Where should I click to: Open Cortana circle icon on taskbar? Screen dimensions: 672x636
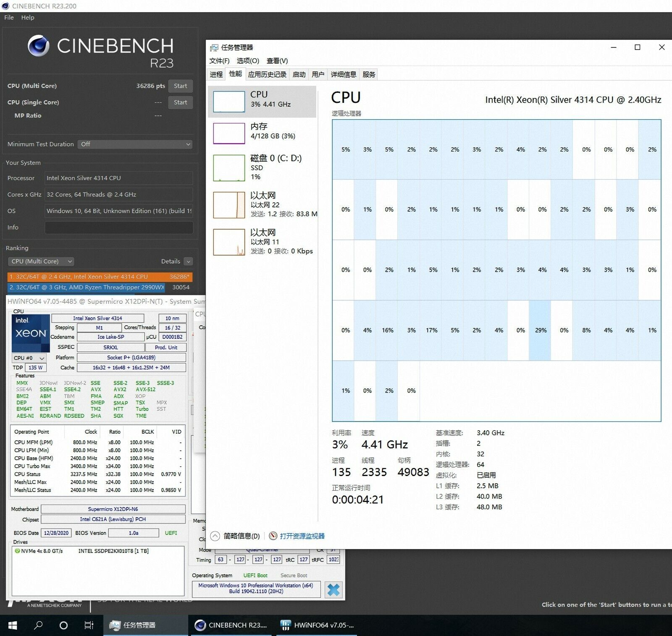click(x=63, y=625)
